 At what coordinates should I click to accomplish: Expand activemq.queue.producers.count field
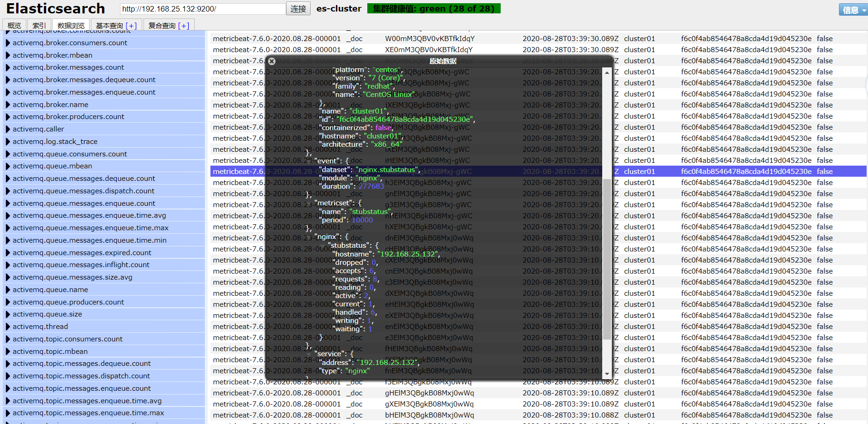[8, 302]
